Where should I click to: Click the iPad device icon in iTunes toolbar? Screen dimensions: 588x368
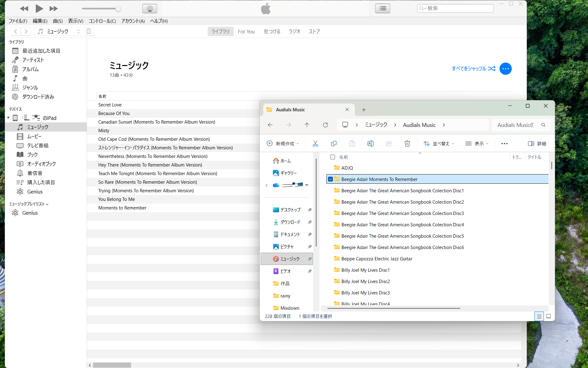point(89,31)
